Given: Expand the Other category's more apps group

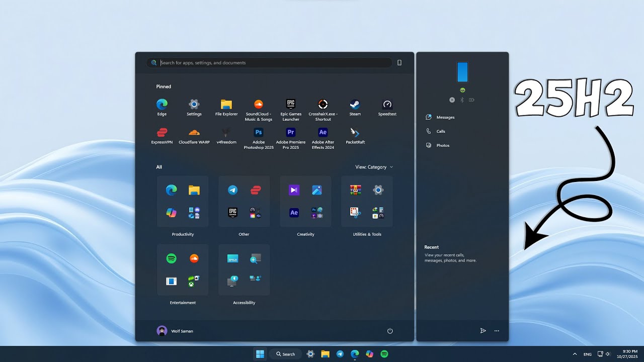Looking at the screenshot, I should coord(256,213).
